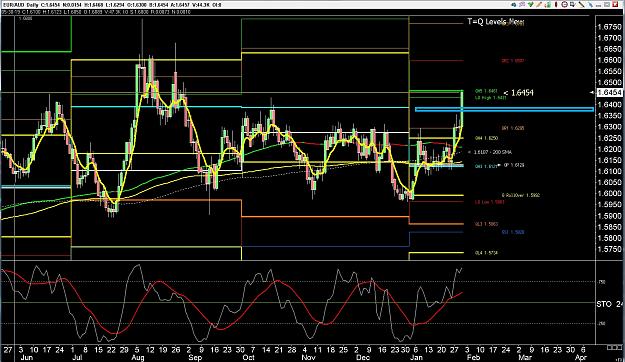Click 1.6750 on the price axis
Viewport: 625px width, 362px height.
[609, 27]
